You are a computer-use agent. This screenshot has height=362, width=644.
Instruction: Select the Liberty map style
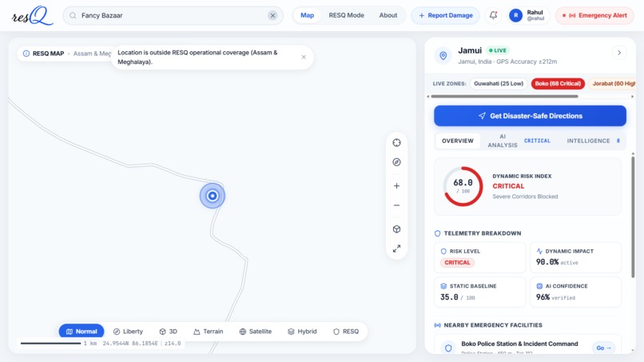click(128, 331)
